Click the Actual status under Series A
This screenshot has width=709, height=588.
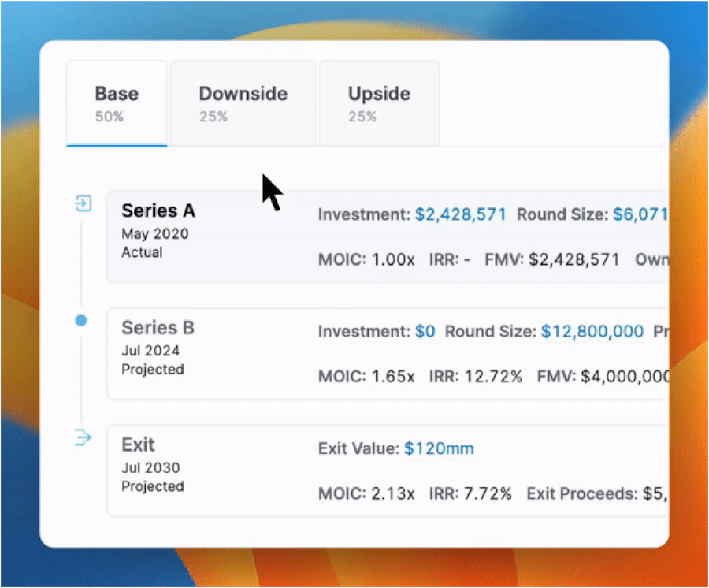142,252
